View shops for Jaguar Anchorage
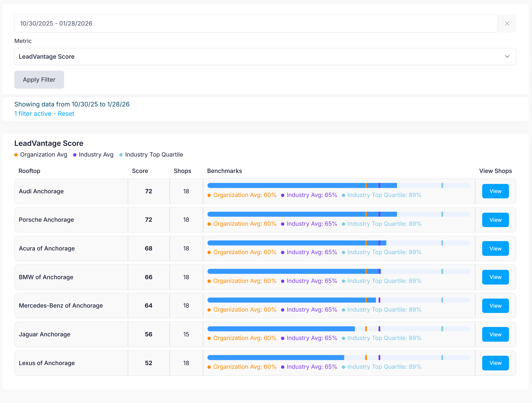The width and height of the screenshot is (532, 403). point(495,334)
